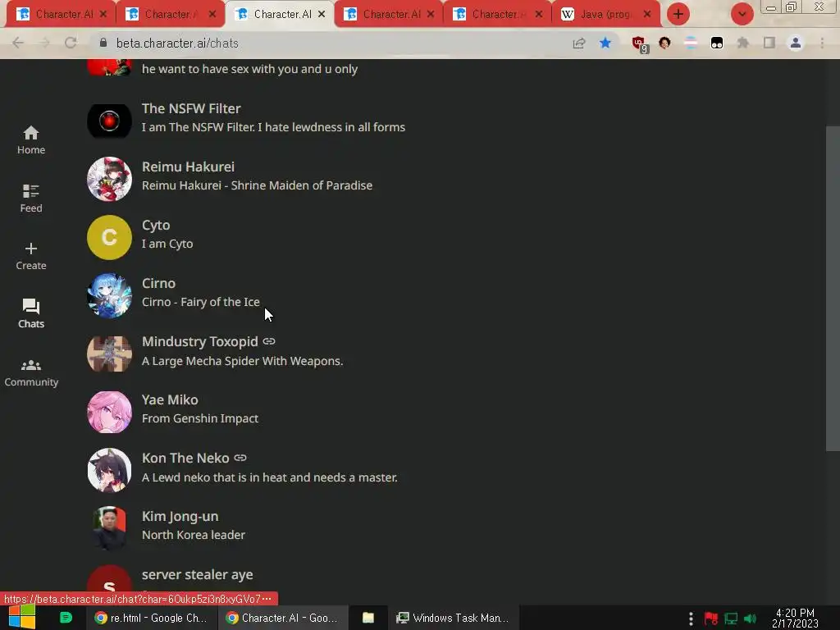Open File Explorer folder on taskbar
This screenshot has width=840, height=630.
coord(368,619)
